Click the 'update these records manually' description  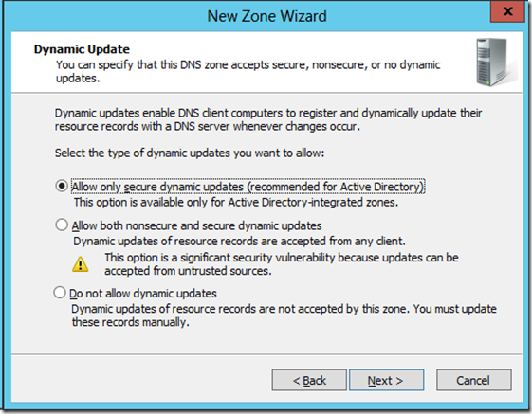284,315
